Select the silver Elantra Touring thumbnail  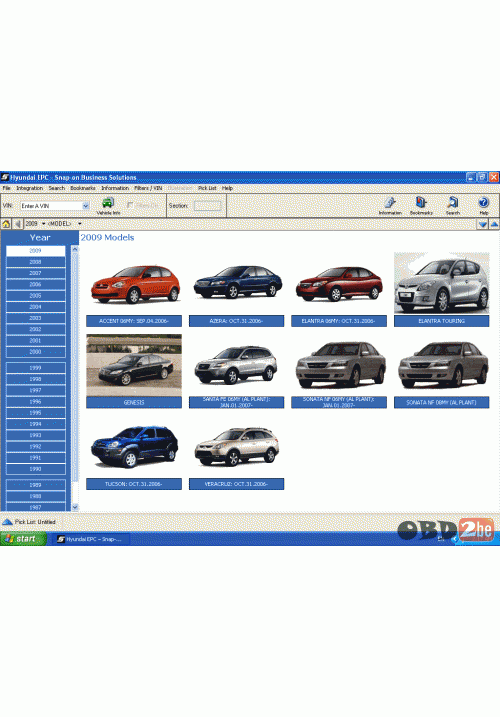tap(442, 283)
